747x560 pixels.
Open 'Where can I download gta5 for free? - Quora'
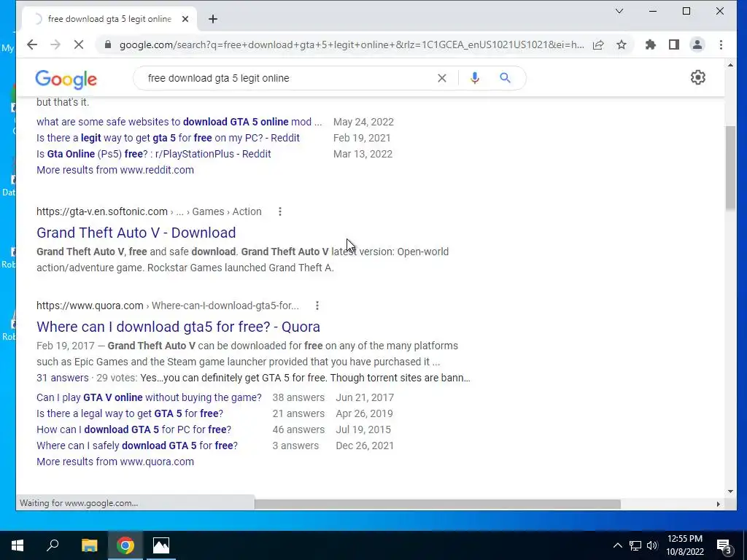point(178,327)
